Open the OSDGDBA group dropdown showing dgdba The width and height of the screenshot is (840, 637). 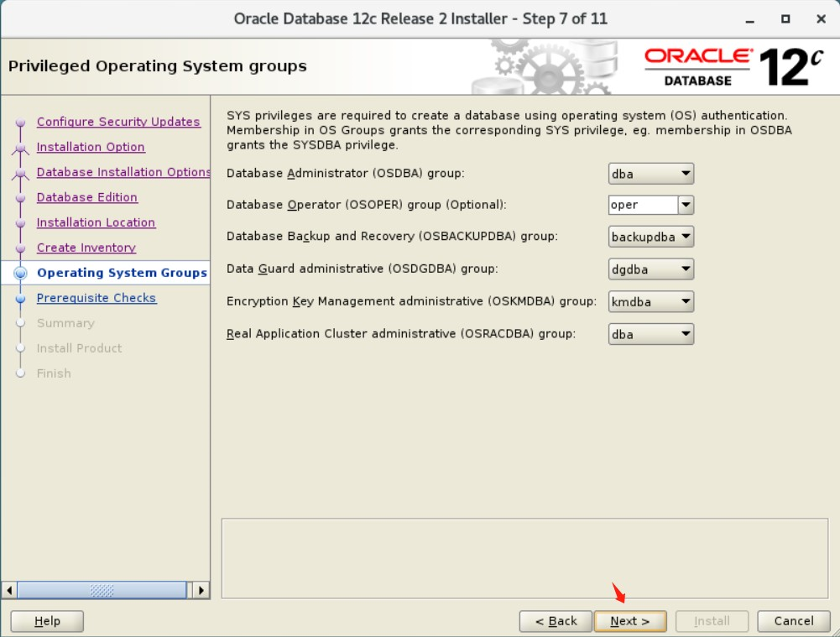point(651,269)
